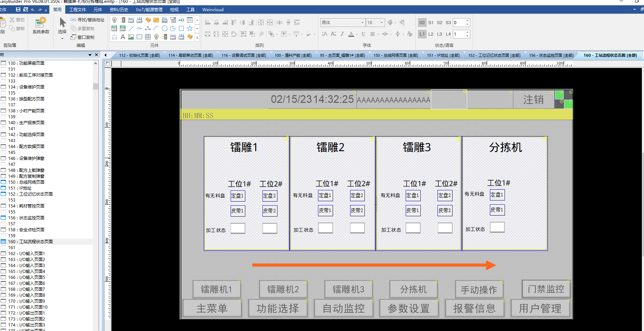Select the 注销 logout button on the canvas
This screenshot has width=644, height=331.
(534, 100)
